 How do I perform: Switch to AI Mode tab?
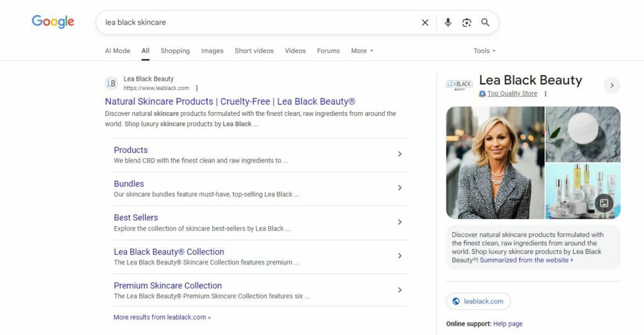coord(118,51)
